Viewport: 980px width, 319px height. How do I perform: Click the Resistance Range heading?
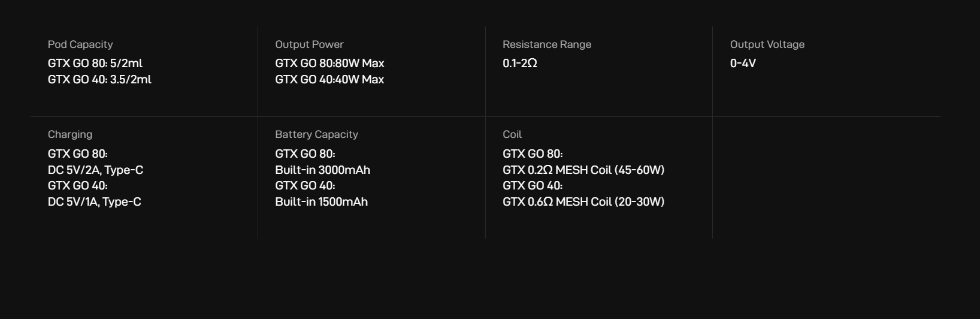coord(547,44)
